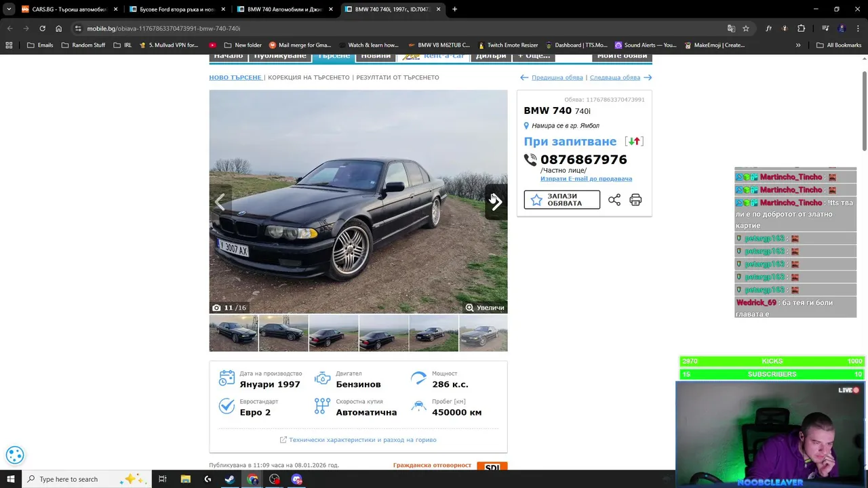
Task: Select the first car thumbnail
Action: 233,333
